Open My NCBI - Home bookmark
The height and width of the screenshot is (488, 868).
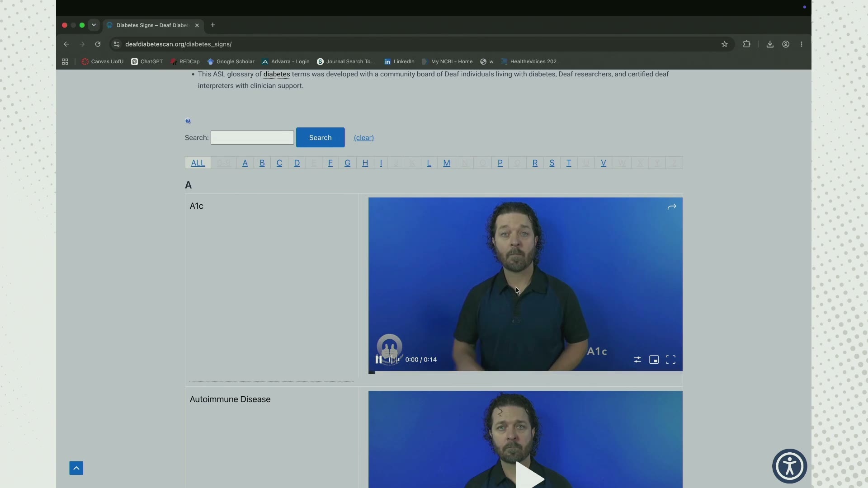tap(447, 61)
